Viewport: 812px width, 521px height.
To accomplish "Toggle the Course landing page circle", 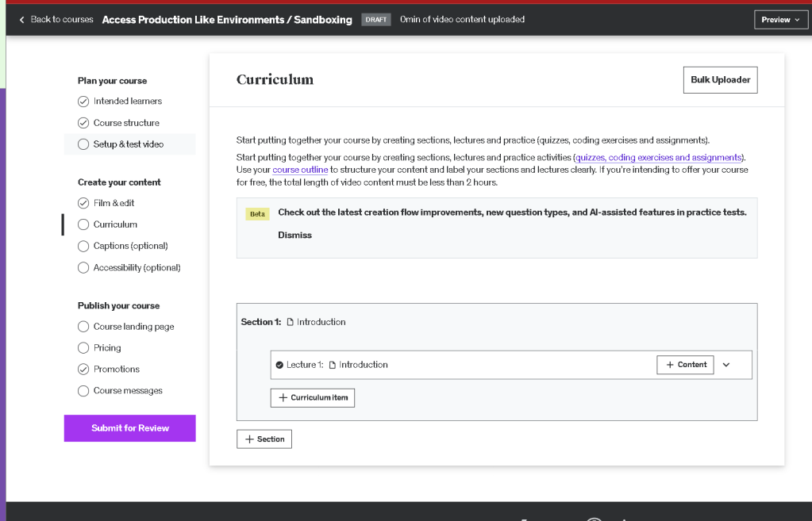I will tap(83, 327).
